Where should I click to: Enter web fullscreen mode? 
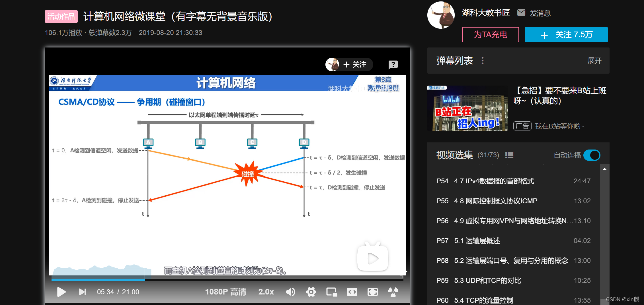(x=352, y=292)
